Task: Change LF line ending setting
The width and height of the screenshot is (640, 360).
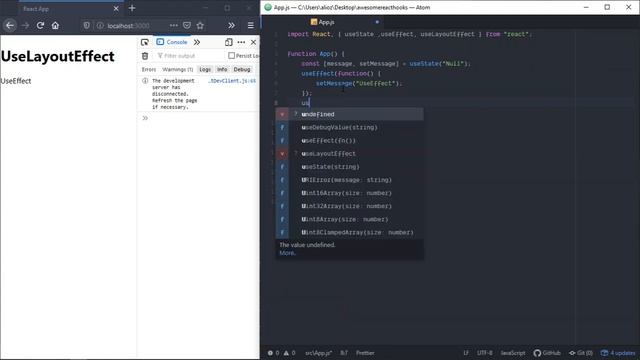Action: tap(466, 353)
